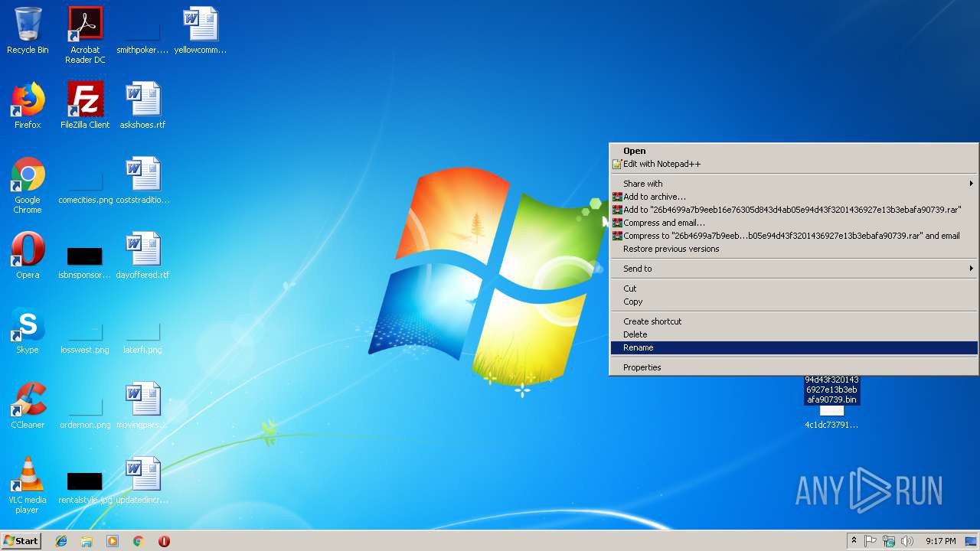980x551 pixels.
Task: Select updatedincr document icon
Action: point(142,481)
